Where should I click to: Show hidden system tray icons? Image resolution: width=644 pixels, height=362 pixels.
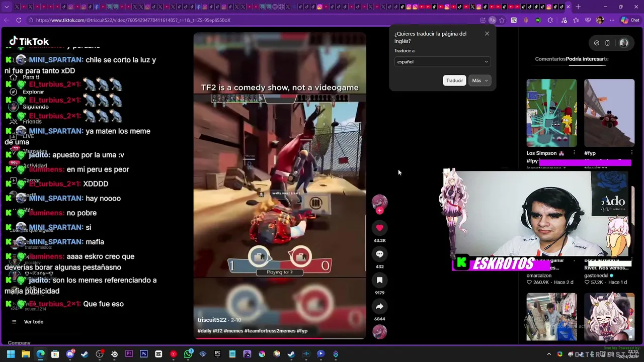(x=549, y=354)
